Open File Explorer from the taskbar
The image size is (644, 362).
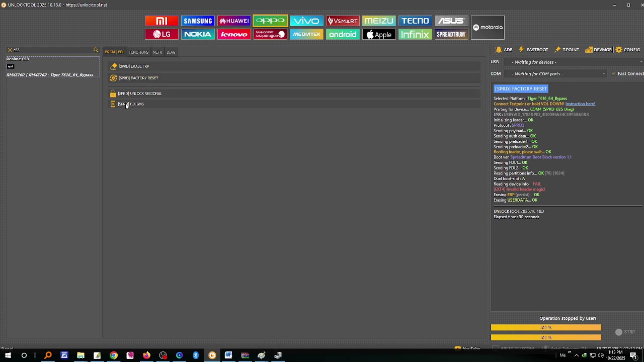pos(80,356)
